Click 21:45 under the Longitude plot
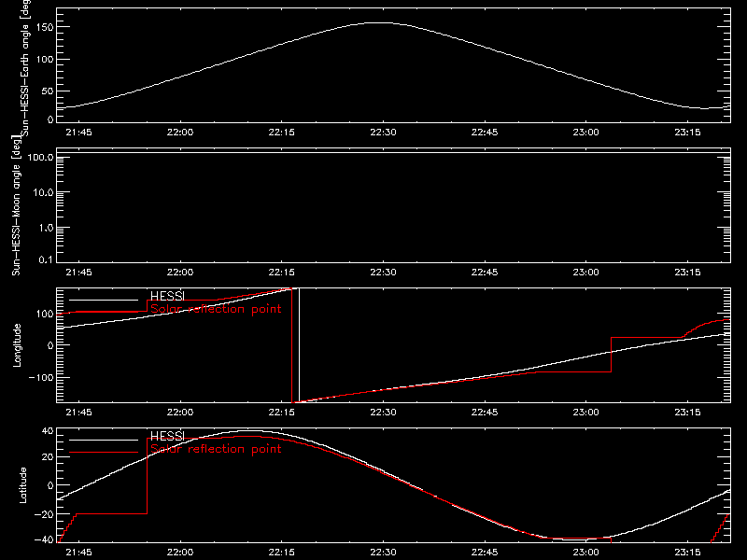Image resolution: width=747 pixels, height=560 pixels. [78, 412]
